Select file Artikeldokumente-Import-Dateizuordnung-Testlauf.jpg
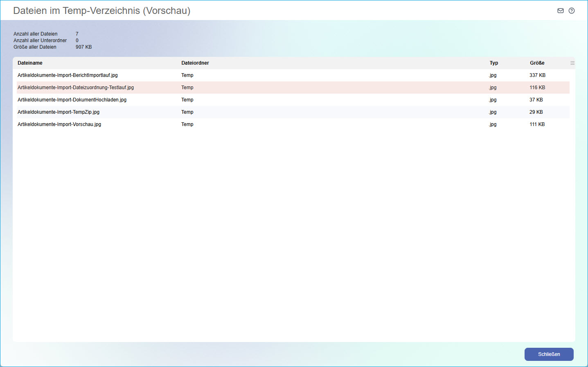Screen dimensions: 588x367 76,88
